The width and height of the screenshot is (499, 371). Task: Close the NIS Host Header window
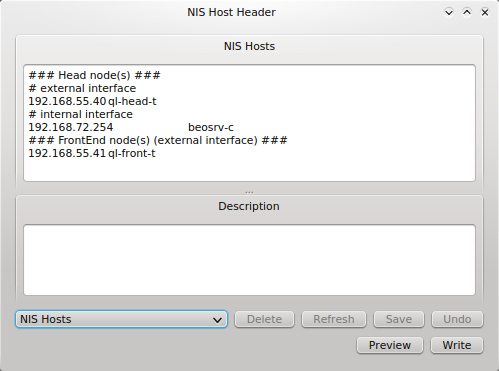tap(485, 13)
